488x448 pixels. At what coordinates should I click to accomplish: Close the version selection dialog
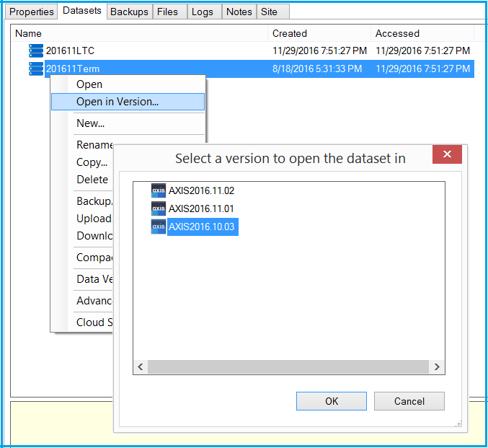click(447, 154)
